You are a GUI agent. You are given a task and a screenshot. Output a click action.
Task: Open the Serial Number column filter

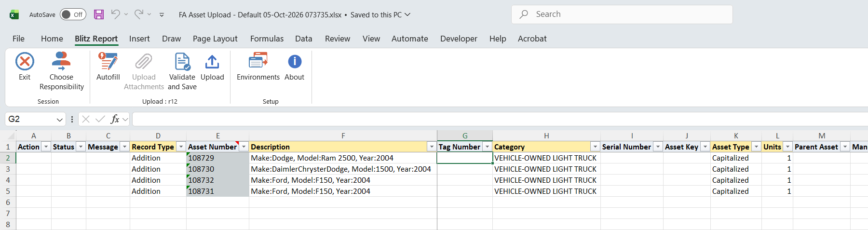(x=658, y=147)
